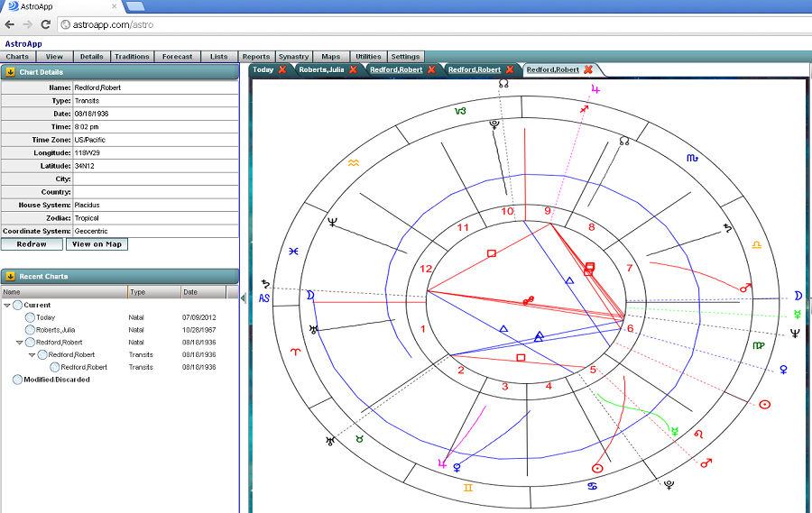The height and width of the screenshot is (513, 812).
Task: Open the Forecast menu
Action: (x=177, y=57)
